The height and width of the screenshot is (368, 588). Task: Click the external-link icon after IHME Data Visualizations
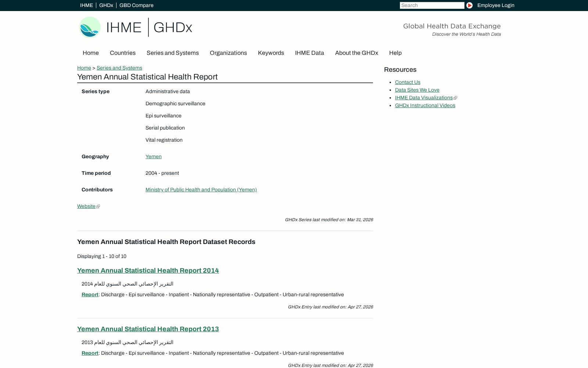point(455,98)
